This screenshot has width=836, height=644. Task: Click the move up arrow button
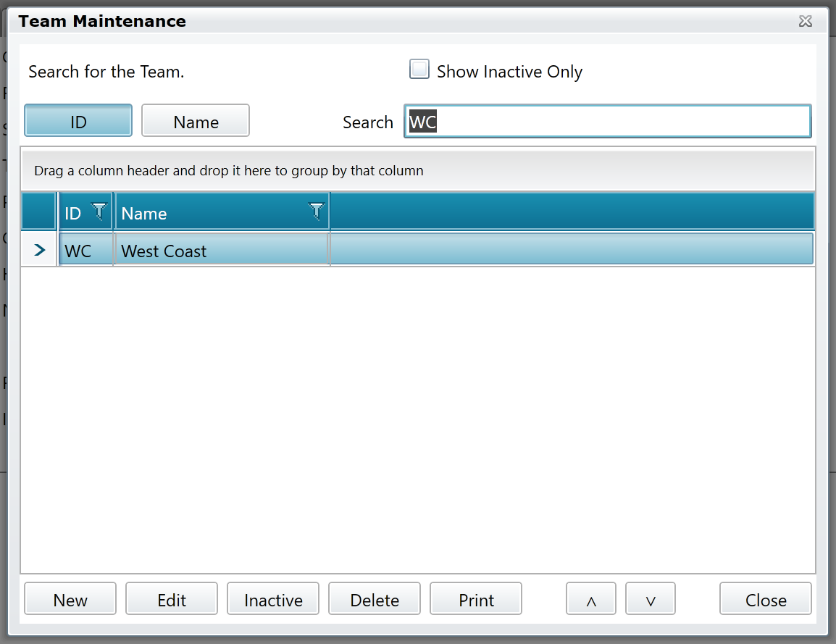pyautogui.click(x=590, y=598)
